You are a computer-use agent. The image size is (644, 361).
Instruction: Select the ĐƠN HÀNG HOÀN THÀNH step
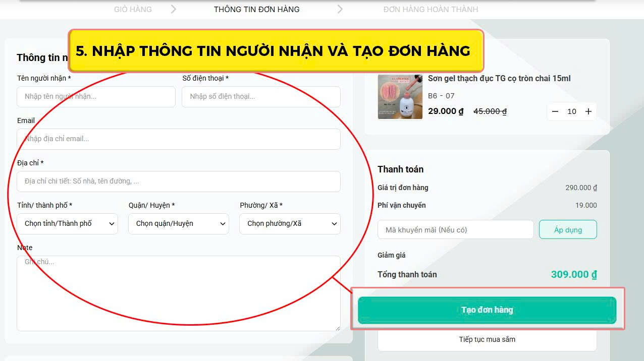(431, 9)
